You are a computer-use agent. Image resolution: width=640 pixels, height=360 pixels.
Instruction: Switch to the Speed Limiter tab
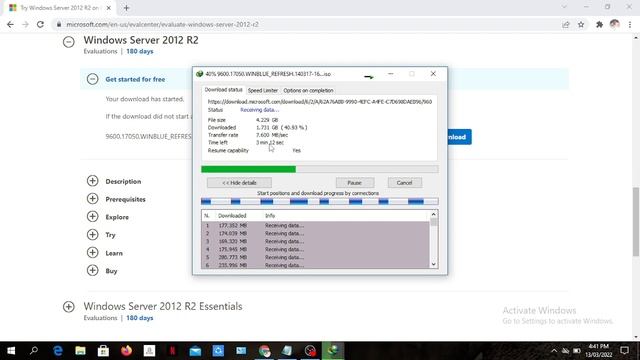pyautogui.click(x=262, y=90)
